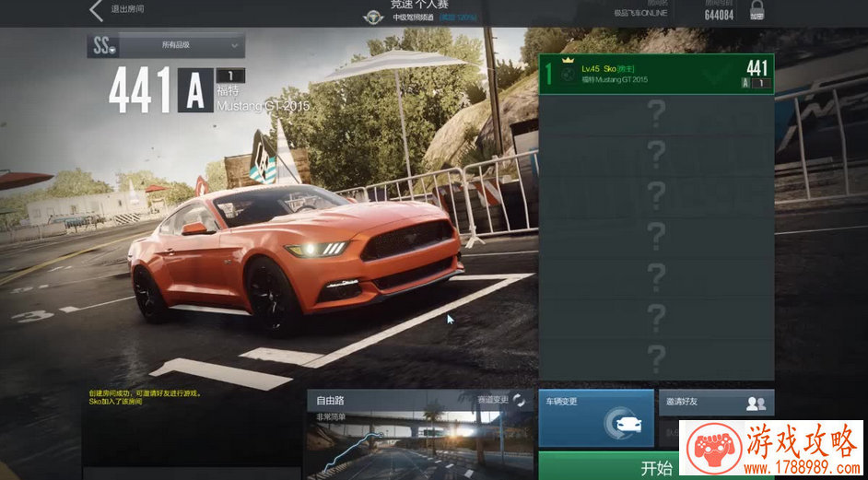Click the empty slot directly below Sko's row
The height and width of the screenshot is (480, 868).
(x=656, y=115)
